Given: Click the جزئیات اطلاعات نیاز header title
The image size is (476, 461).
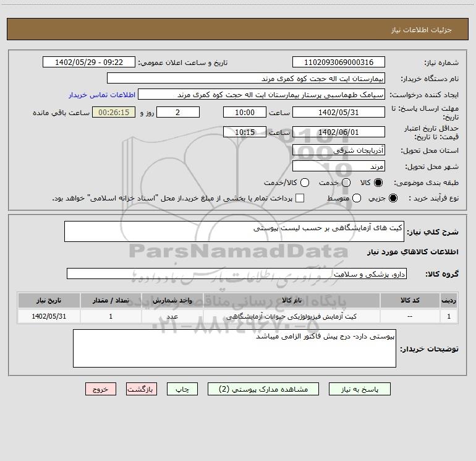Looking at the screenshot, I should coord(422,30).
